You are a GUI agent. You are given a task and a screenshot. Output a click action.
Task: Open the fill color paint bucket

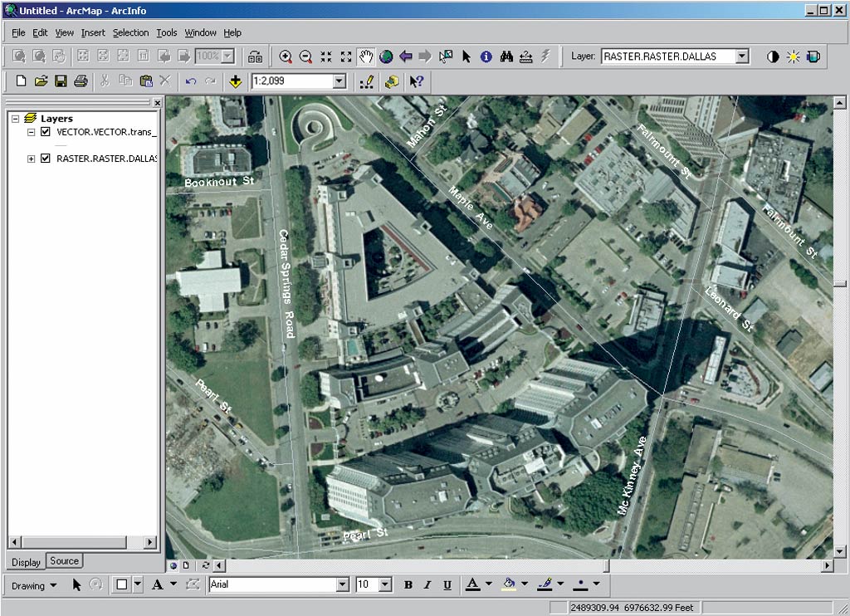tap(510, 584)
